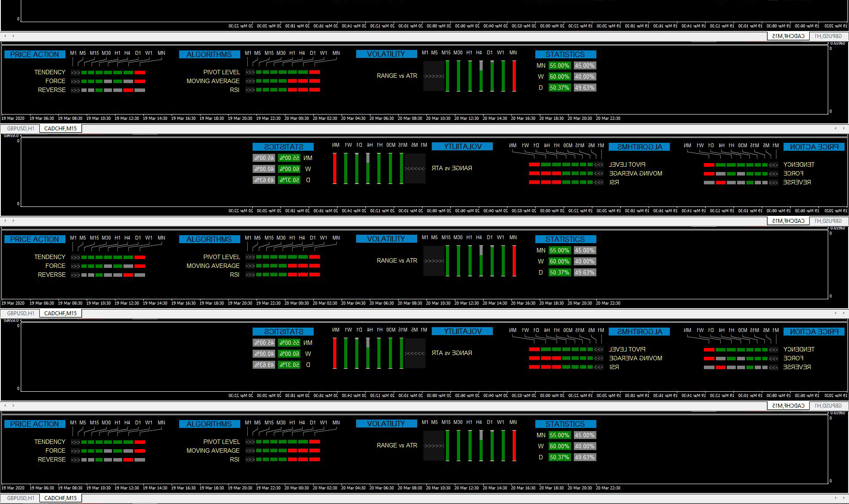Select CADCHF,M15 tab below the middle unmirrored panel
849x504 pixels.
(x=61, y=313)
